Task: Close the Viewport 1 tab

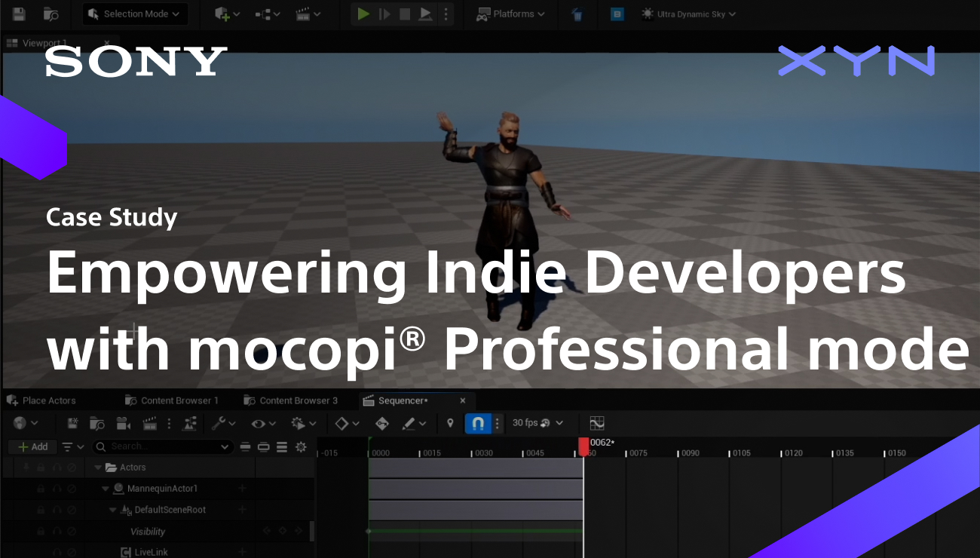Action: pos(106,43)
